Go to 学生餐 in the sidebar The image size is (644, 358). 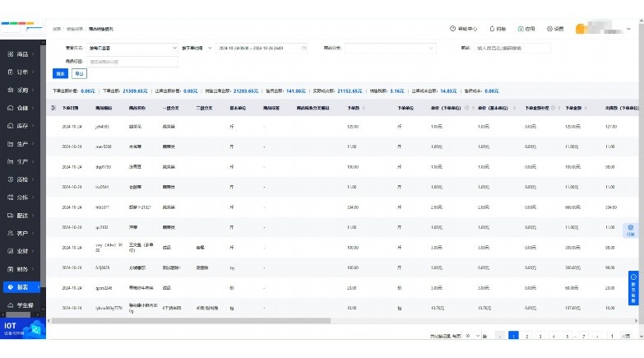(x=21, y=305)
